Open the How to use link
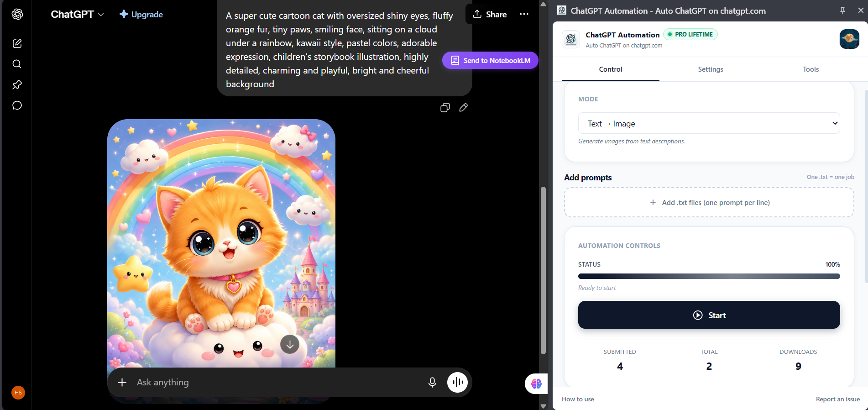The height and width of the screenshot is (410, 868). click(578, 399)
